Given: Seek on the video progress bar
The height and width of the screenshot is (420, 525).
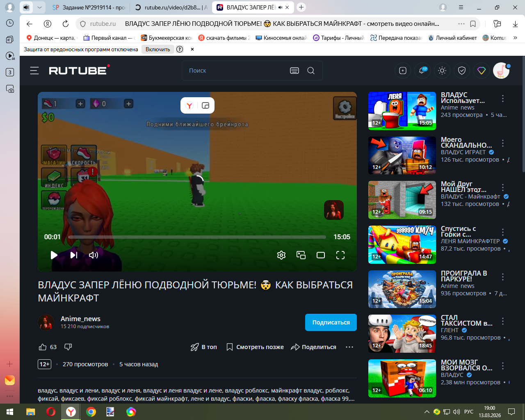Looking at the screenshot, I should 197,237.
